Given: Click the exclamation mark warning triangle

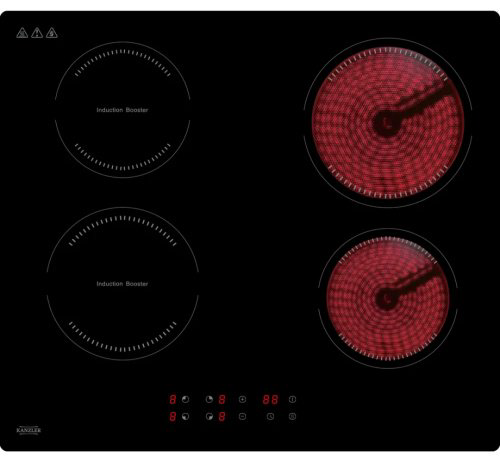Looking at the screenshot, I should [37, 33].
